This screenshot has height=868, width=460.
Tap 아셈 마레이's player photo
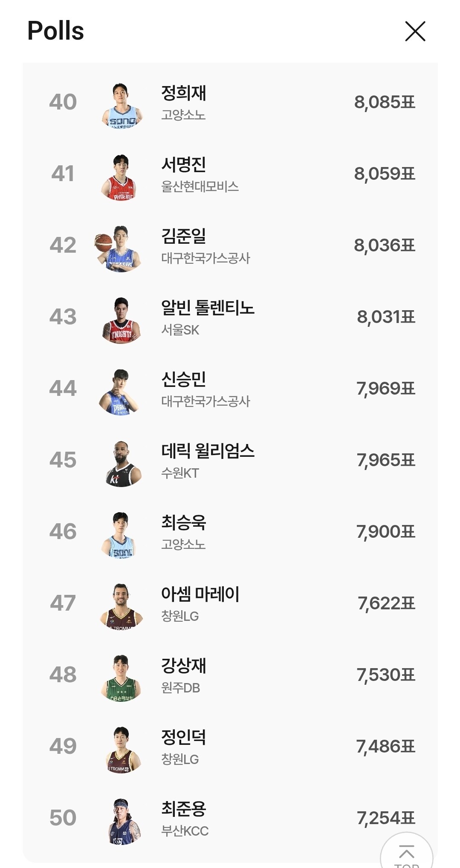pos(121,607)
